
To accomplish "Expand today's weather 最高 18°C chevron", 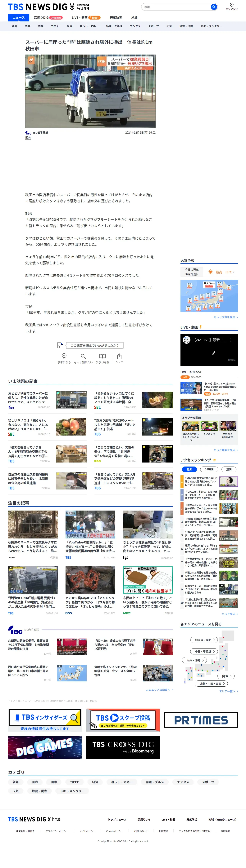I will [x=234, y=272].
